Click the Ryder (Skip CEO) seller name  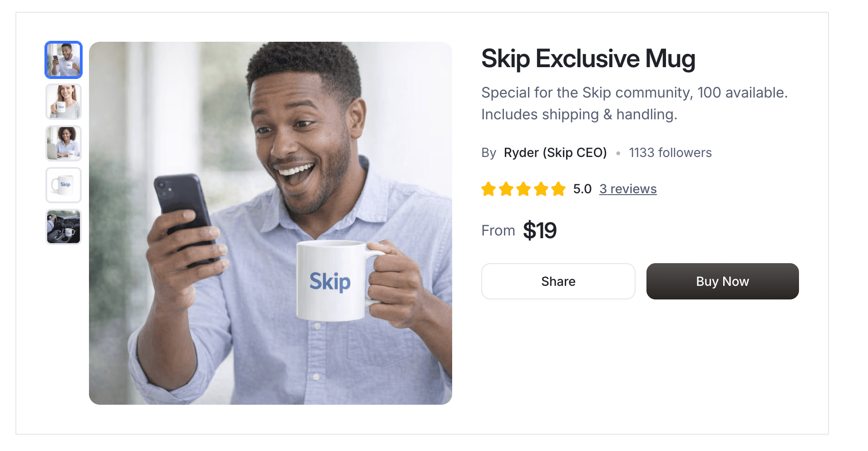(x=555, y=152)
